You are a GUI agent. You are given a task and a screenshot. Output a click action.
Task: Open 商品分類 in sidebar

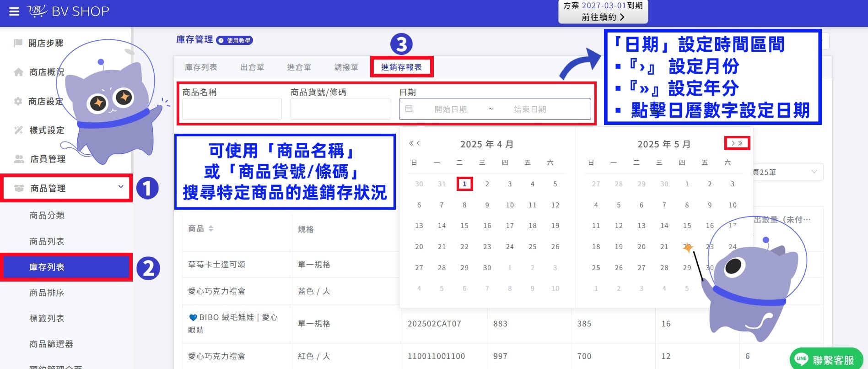pyautogui.click(x=47, y=215)
